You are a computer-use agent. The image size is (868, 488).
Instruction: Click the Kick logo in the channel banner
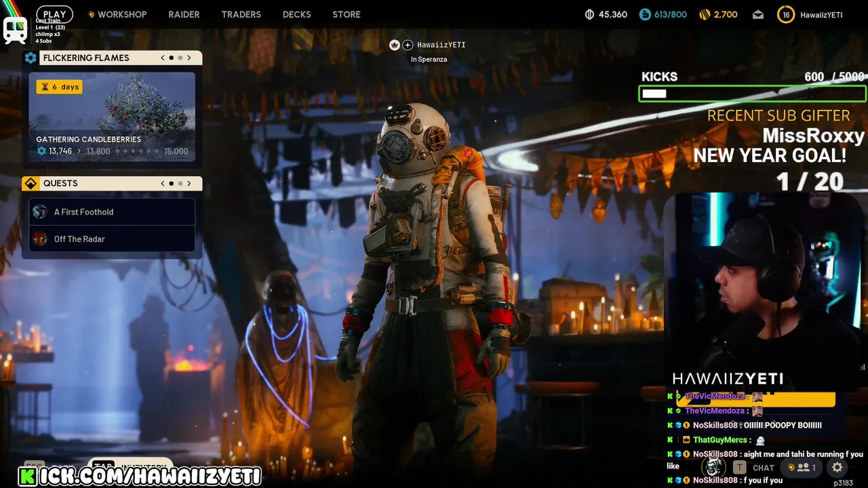coord(28,476)
